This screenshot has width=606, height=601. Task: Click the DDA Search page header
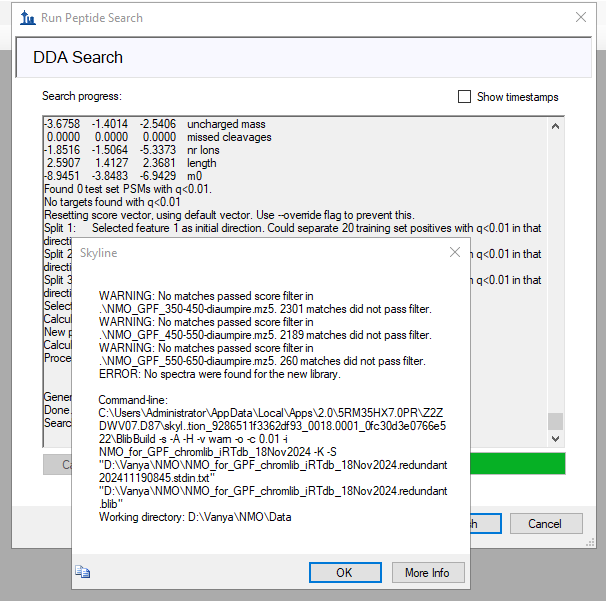coord(78,58)
